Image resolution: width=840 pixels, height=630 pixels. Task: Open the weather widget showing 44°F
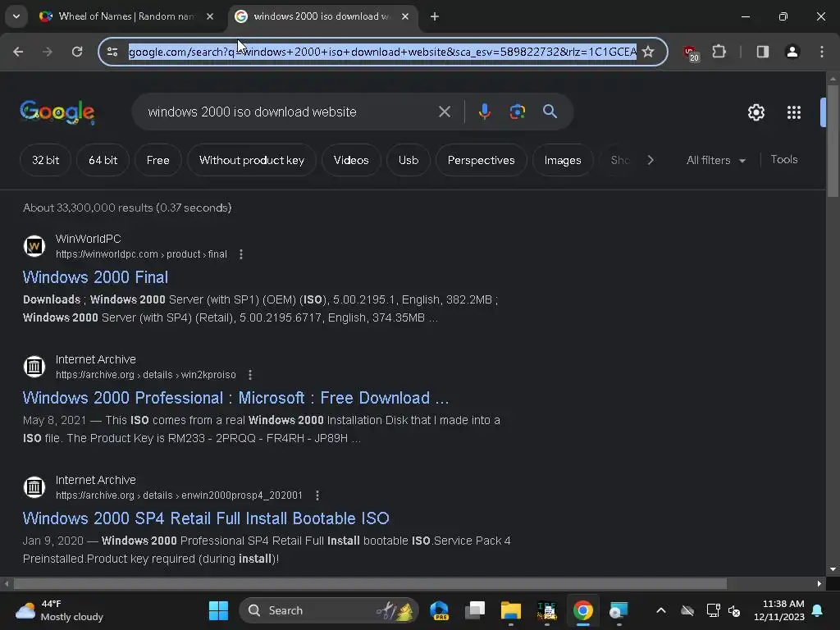59,610
